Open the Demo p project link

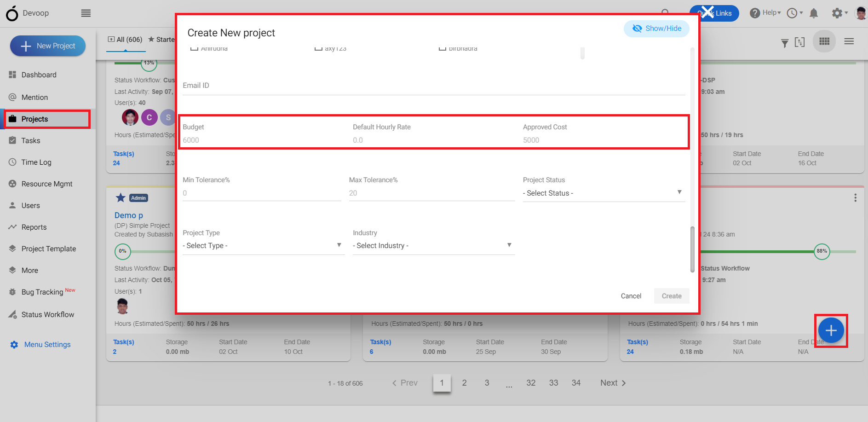click(129, 215)
